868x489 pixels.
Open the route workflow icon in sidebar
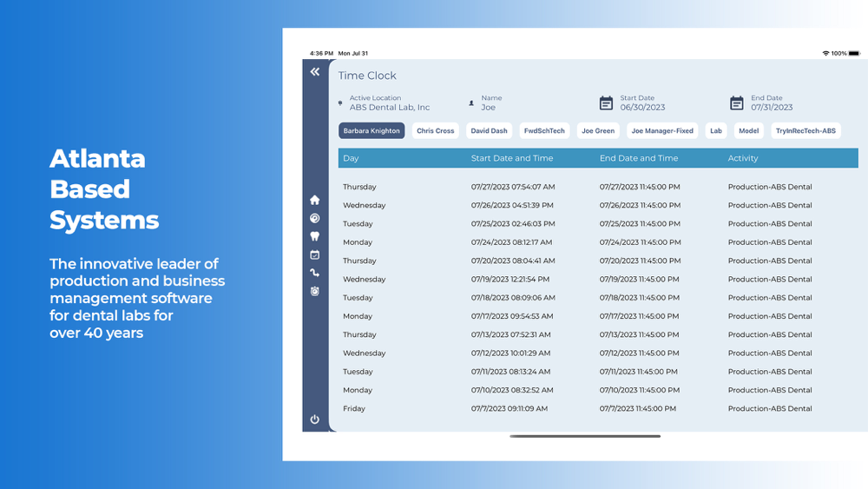pyautogui.click(x=314, y=273)
